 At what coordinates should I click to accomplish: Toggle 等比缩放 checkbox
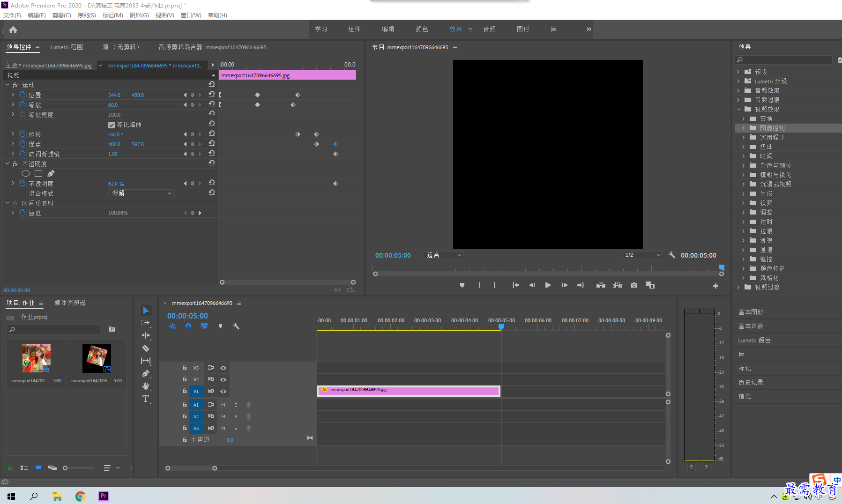coord(112,125)
